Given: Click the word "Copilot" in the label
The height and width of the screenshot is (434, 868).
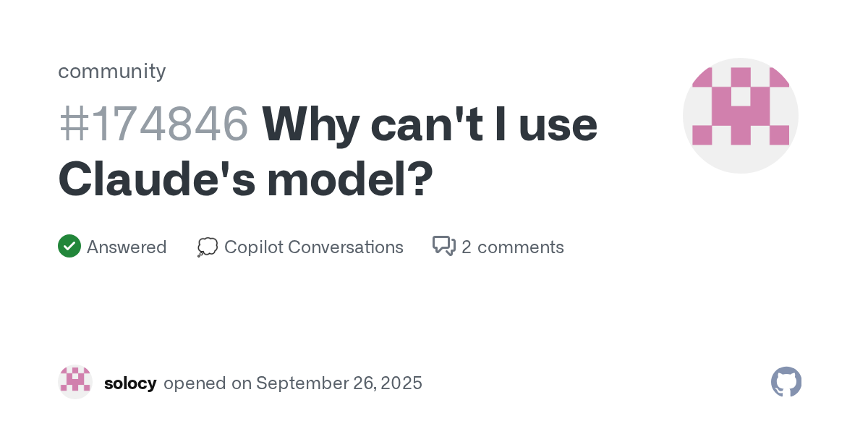Looking at the screenshot, I should click(x=254, y=247).
